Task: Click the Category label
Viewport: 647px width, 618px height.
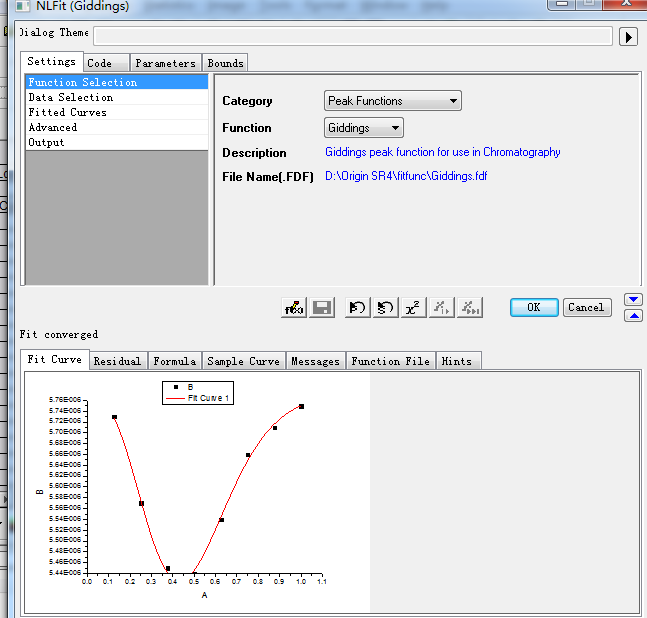Action: [247, 101]
